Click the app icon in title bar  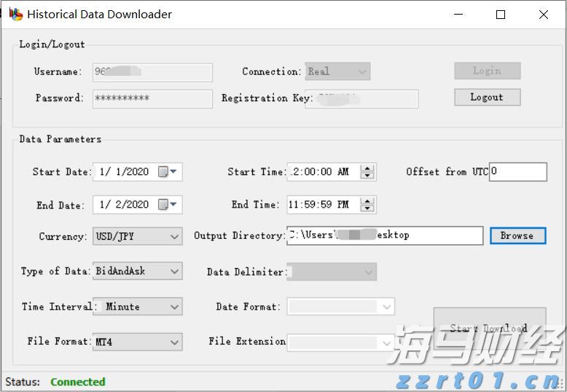(x=15, y=14)
